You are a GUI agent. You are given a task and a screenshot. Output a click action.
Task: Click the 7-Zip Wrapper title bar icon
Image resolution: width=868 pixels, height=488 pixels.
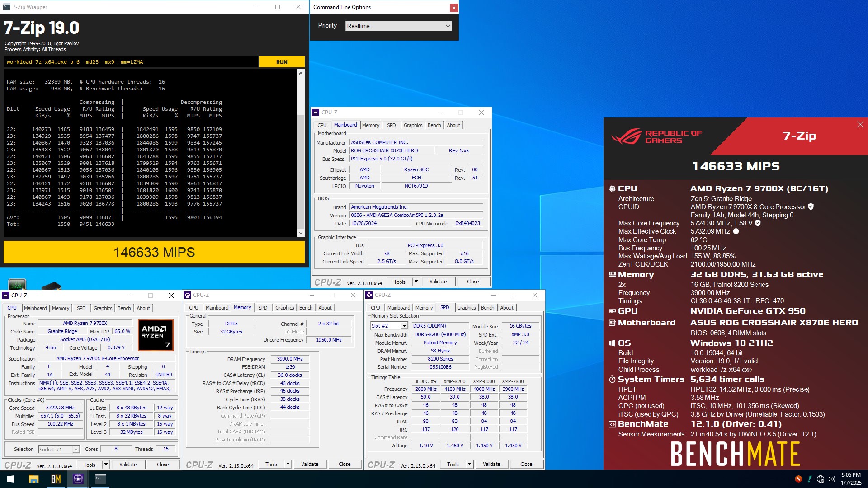(6, 7)
